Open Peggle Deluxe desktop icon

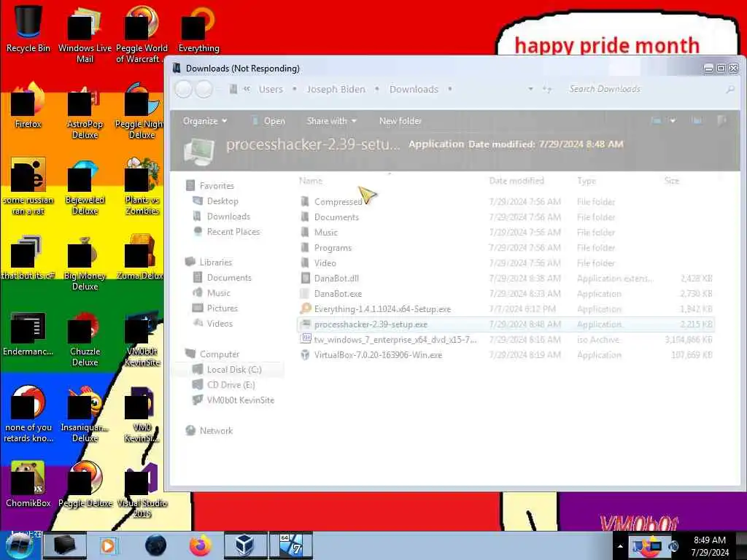85,484
